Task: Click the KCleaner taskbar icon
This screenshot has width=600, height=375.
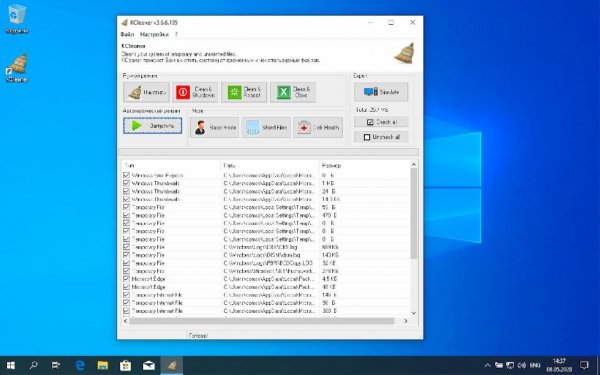Action: point(171,365)
